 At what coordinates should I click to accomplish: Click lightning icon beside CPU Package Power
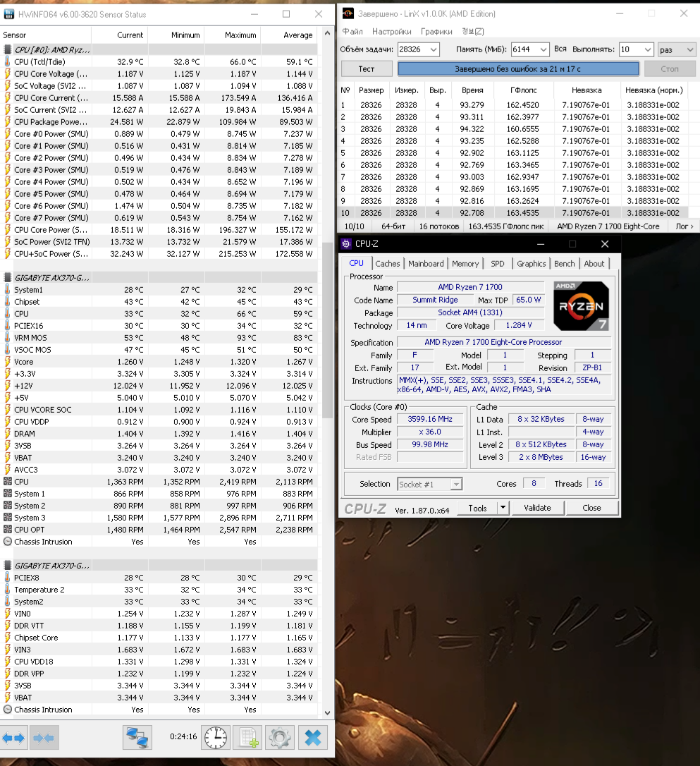click(7, 121)
